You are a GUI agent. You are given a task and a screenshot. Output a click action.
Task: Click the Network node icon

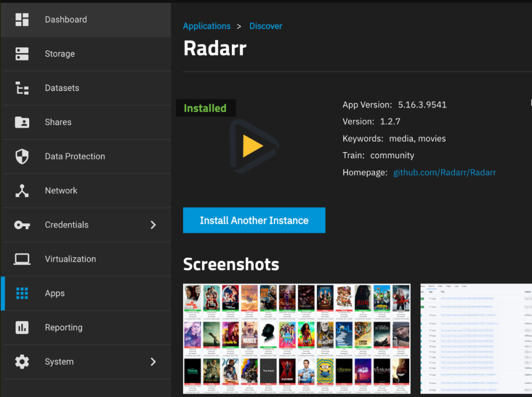22,190
